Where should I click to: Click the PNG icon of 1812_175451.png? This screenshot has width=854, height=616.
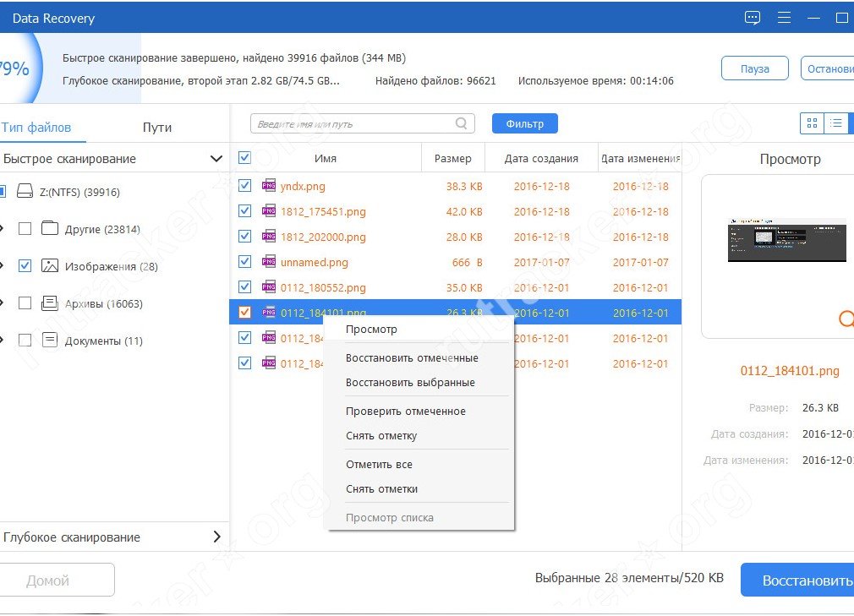pyautogui.click(x=269, y=210)
